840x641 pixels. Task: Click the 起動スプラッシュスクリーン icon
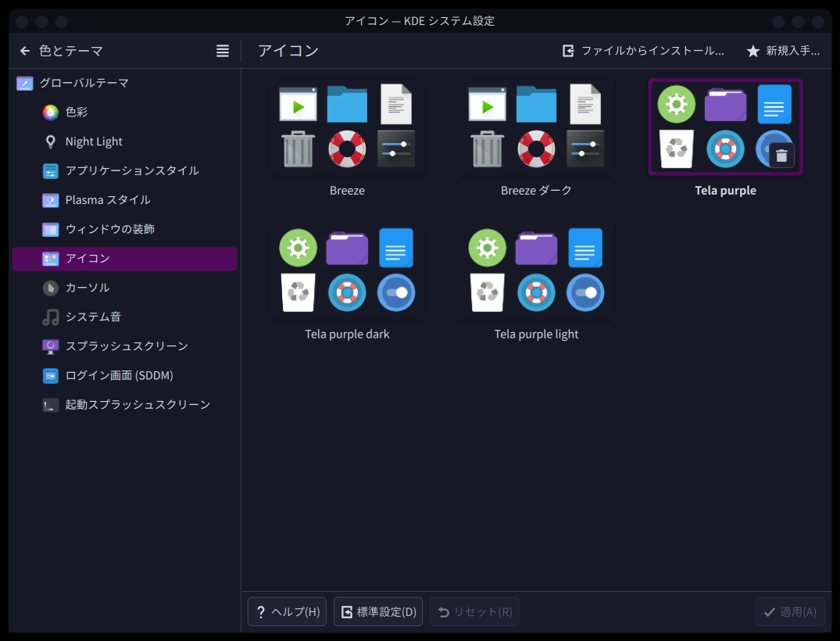50,405
